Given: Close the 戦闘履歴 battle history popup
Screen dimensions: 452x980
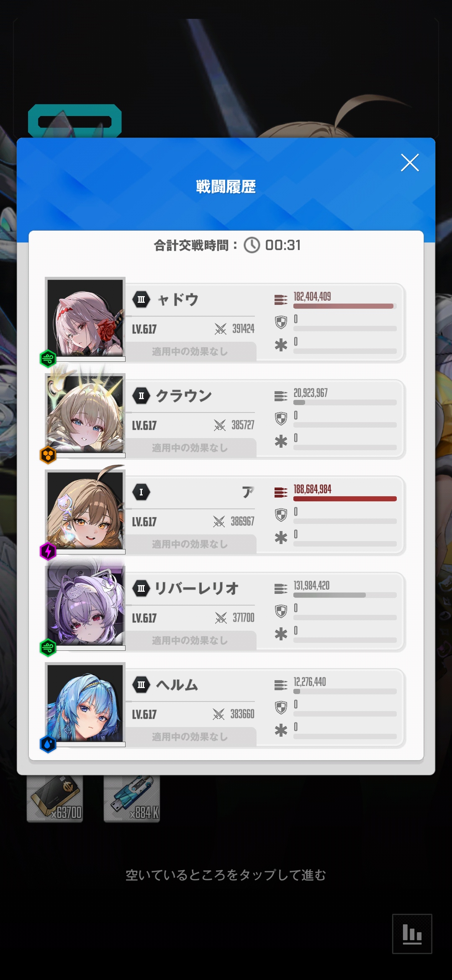Looking at the screenshot, I should 410,162.
